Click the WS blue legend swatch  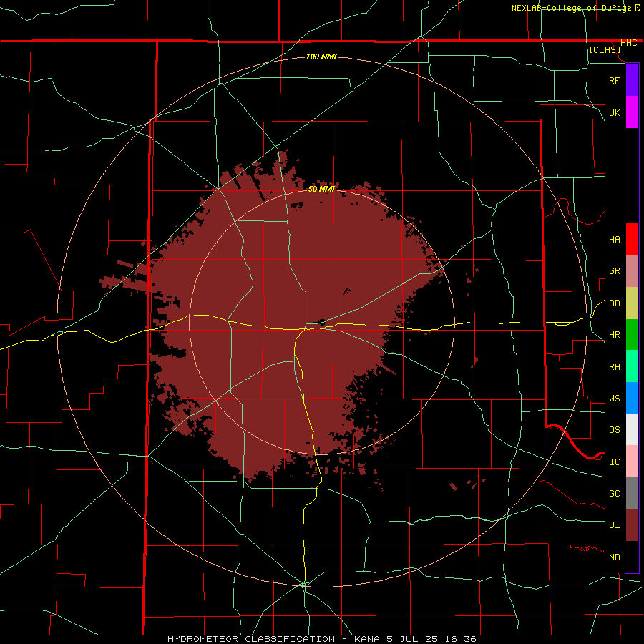coord(632,398)
